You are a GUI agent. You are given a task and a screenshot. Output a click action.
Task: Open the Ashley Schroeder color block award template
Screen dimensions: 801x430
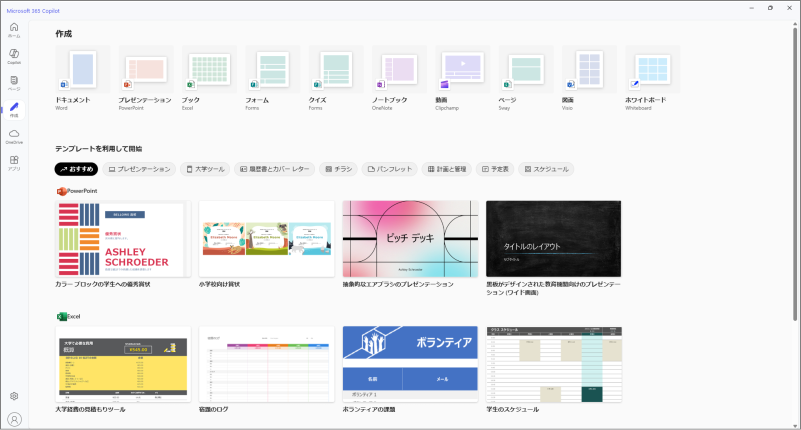(x=123, y=239)
